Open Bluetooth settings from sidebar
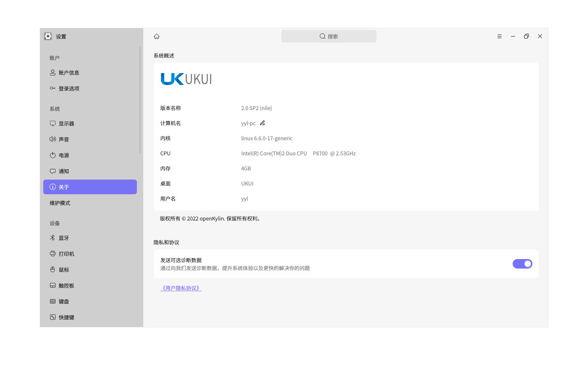The width and height of the screenshot is (588, 379). [63, 238]
